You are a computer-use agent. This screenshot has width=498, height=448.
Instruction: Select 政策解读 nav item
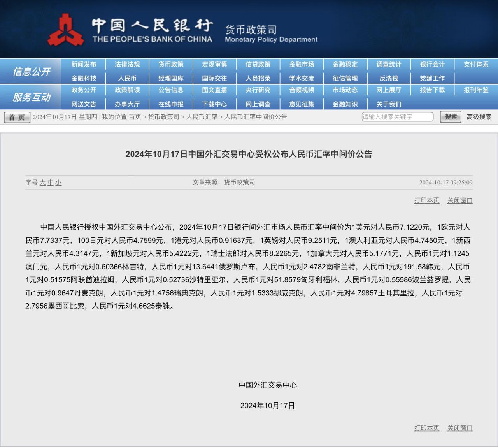pyautogui.click(x=127, y=90)
